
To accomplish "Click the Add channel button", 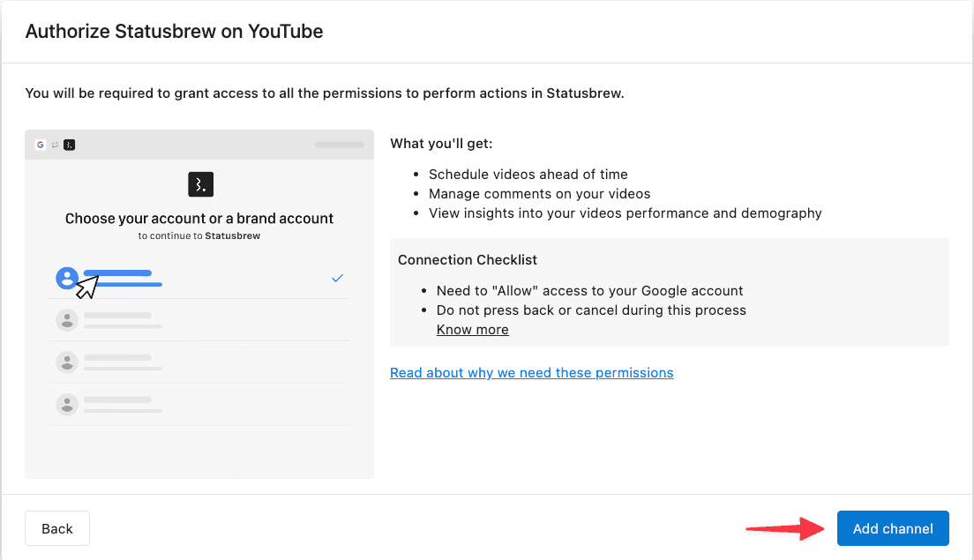I will 893,528.
